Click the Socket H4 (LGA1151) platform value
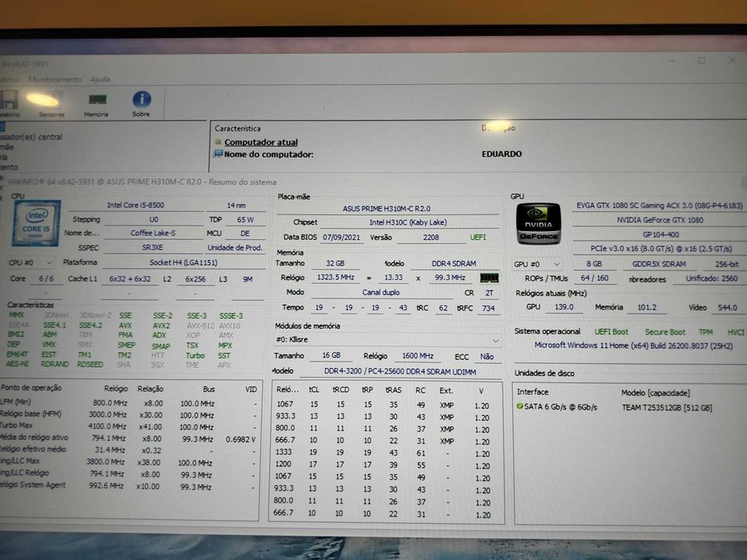The height and width of the screenshot is (560, 747). point(183,262)
